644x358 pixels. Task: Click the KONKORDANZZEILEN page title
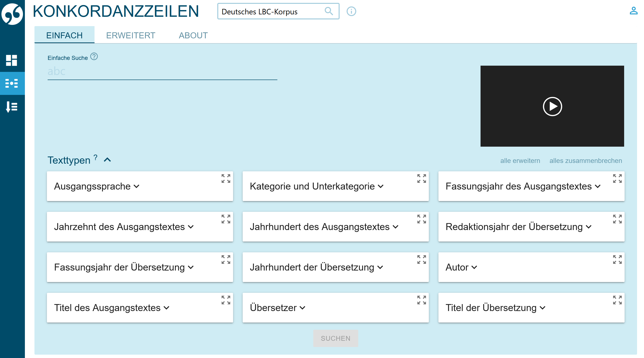click(x=116, y=11)
